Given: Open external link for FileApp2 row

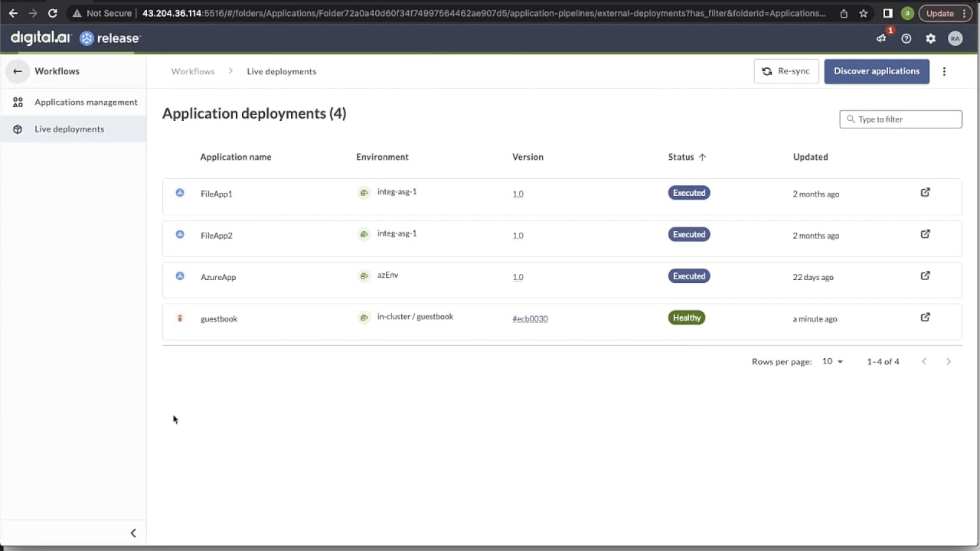Looking at the screenshot, I should click(925, 234).
